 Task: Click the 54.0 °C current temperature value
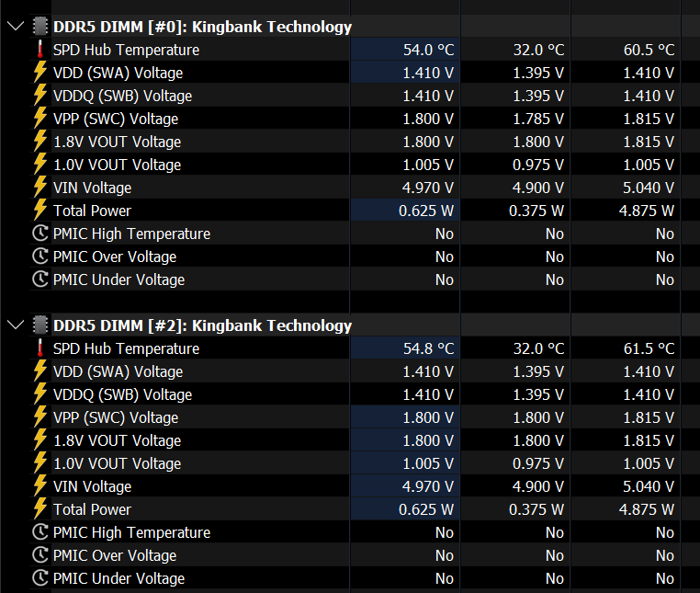click(429, 50)
